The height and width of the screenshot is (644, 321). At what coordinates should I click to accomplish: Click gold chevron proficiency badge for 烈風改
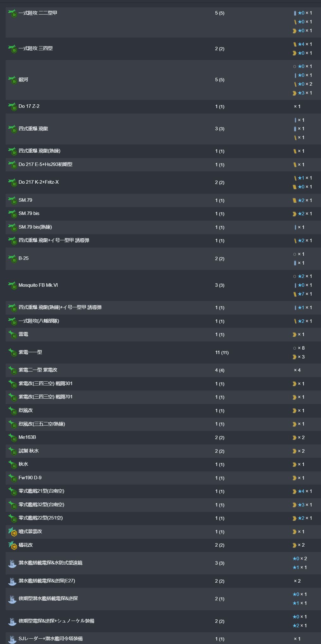pos(294,411)
